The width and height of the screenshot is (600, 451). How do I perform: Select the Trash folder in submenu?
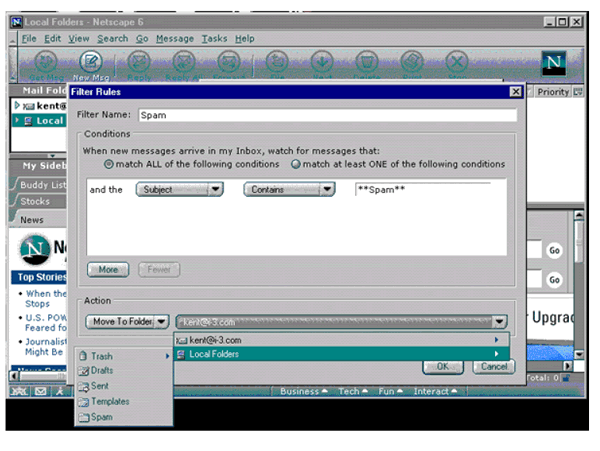click(124, 356)
